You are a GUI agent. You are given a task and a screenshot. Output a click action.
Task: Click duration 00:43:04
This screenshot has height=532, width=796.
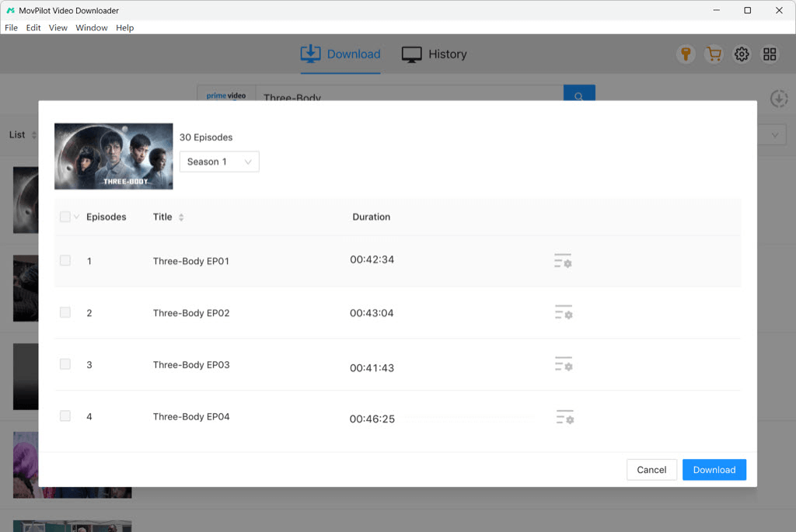coord(372,313)
